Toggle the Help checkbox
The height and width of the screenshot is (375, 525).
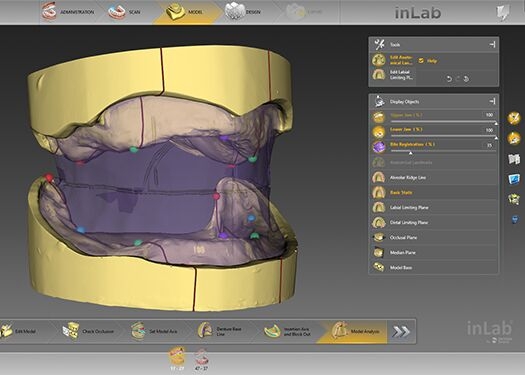421,61
